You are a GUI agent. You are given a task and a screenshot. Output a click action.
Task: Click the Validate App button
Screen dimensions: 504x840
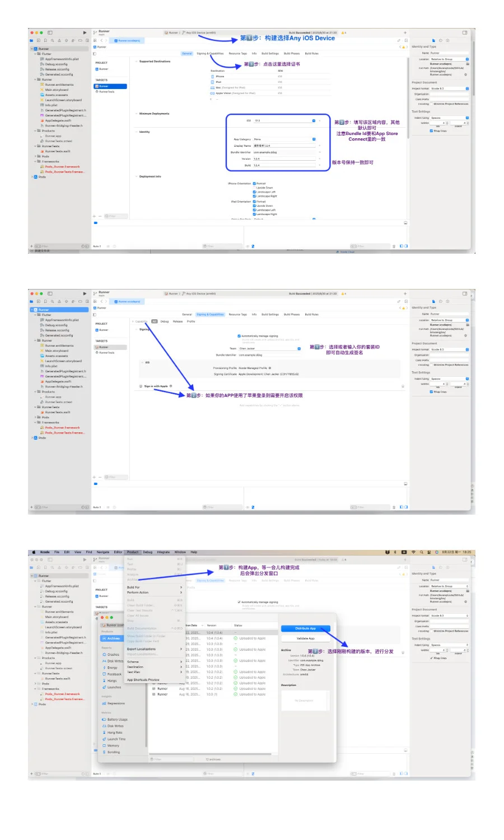306,638
